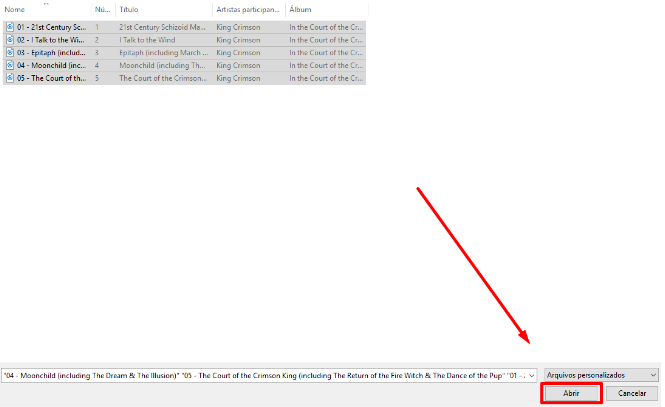665x407 pixels.
Task: Click the track number column header
Action: [102, 9]
